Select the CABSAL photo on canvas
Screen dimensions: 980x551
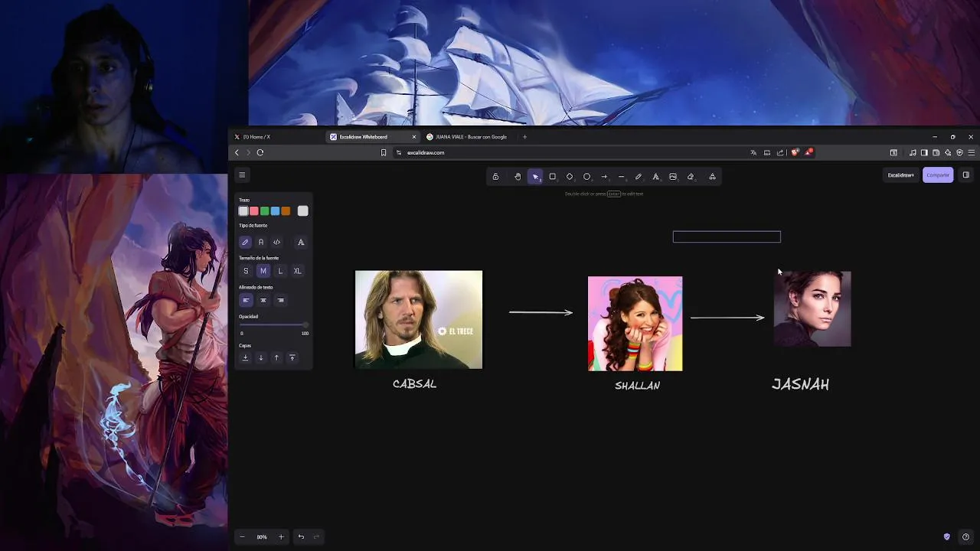tap(419, 320)
